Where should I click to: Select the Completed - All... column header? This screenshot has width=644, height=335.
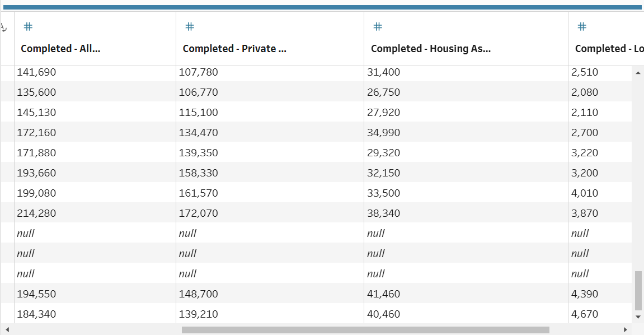tap(60, 49)
